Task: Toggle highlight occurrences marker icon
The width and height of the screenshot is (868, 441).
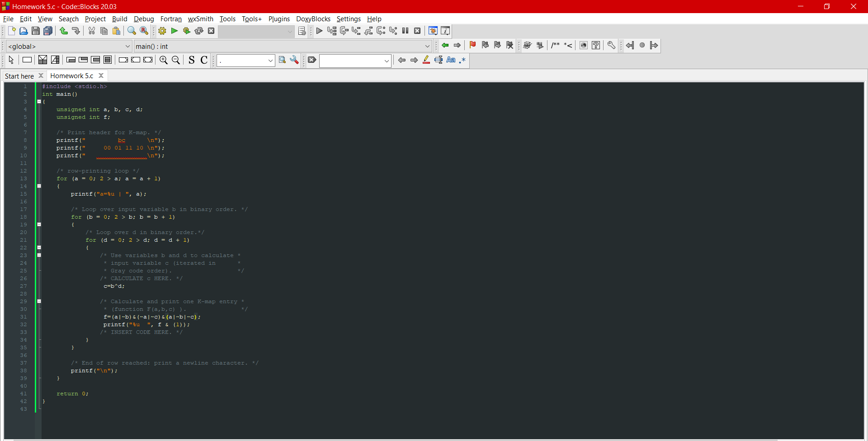Action: point(426,60)
